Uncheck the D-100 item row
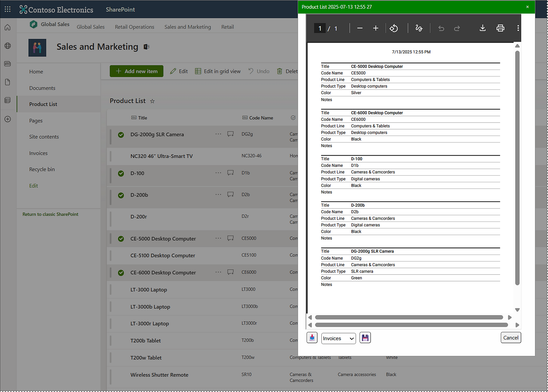 (121, 173)
